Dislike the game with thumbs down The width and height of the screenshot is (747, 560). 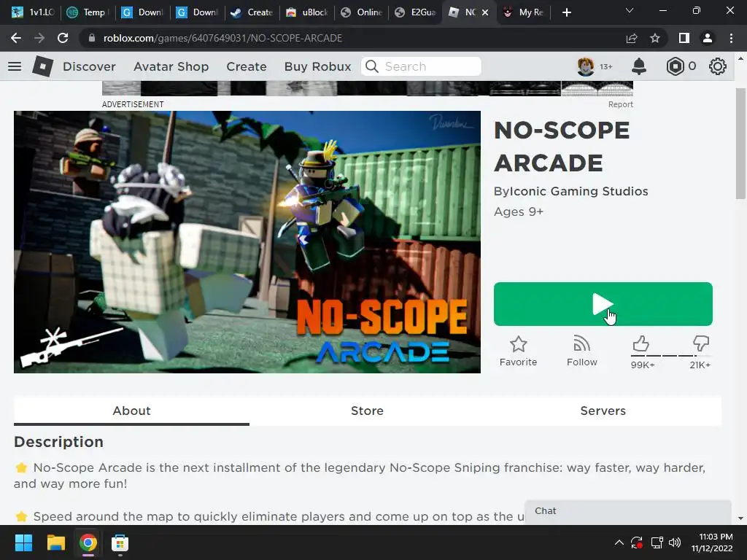[x=701, y=343]
